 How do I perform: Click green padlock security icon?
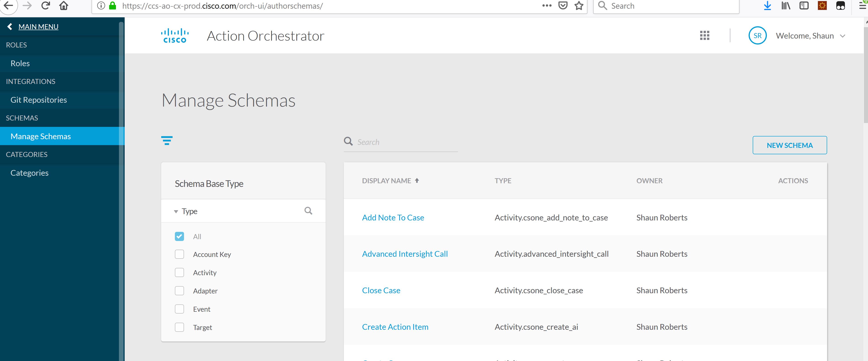tap(113, 5)
